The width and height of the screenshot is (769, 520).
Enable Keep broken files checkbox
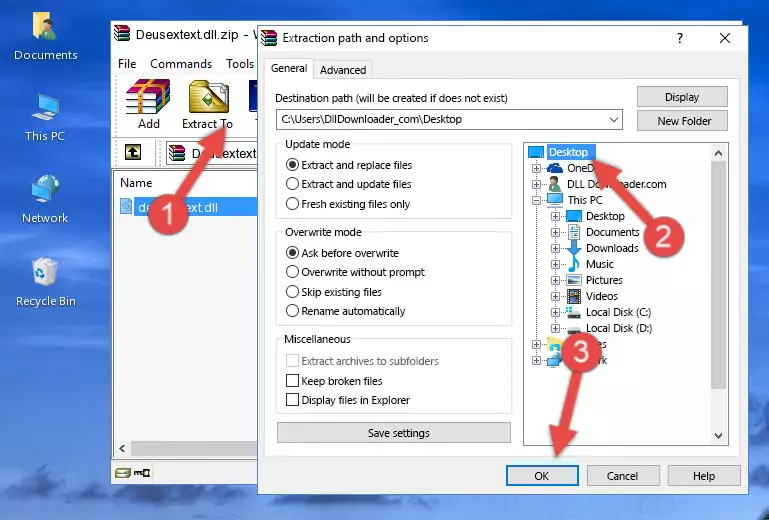tap(292, 381)
